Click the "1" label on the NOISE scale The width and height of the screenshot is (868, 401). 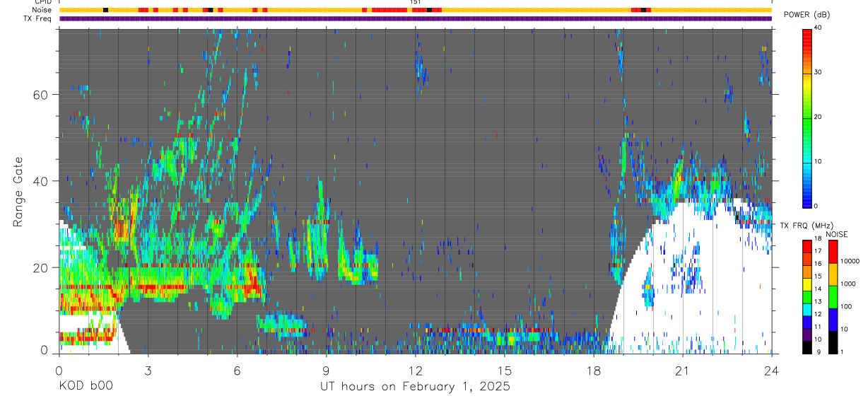[843, 352]
